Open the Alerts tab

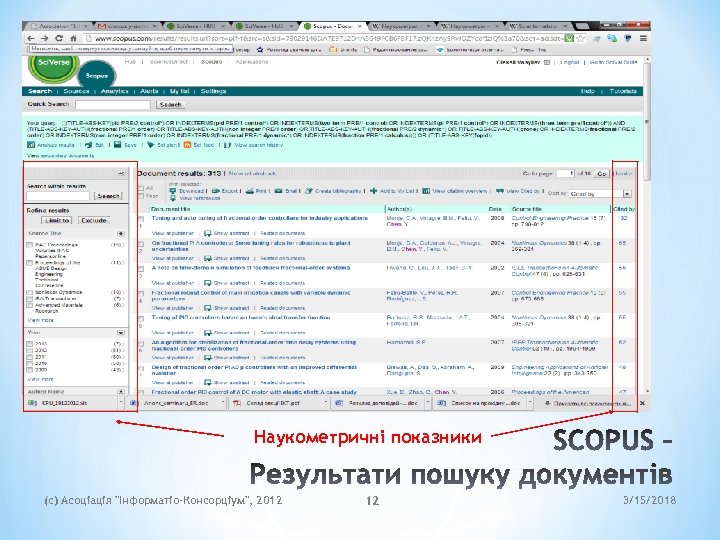(149, 91)
